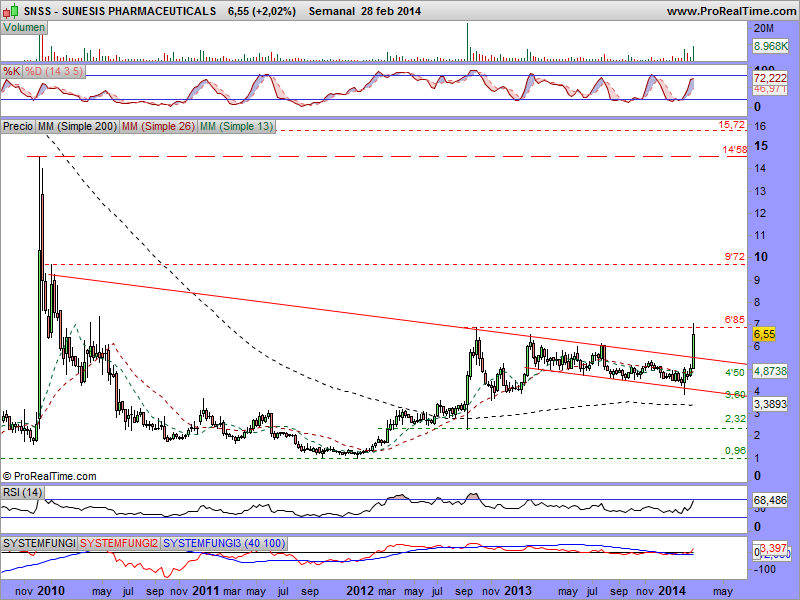
Task: Click the www.ProRealTime.com link
Action: 731,11
